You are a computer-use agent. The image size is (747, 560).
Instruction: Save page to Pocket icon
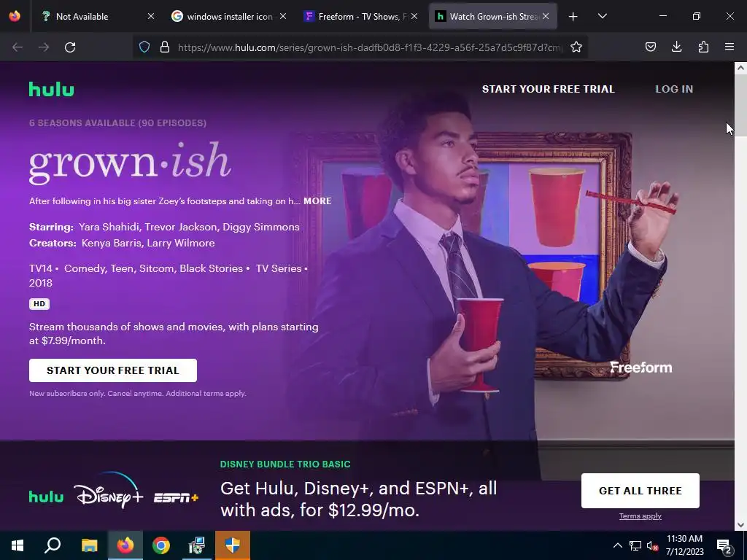pyautogui.click(x=650, y=47)
